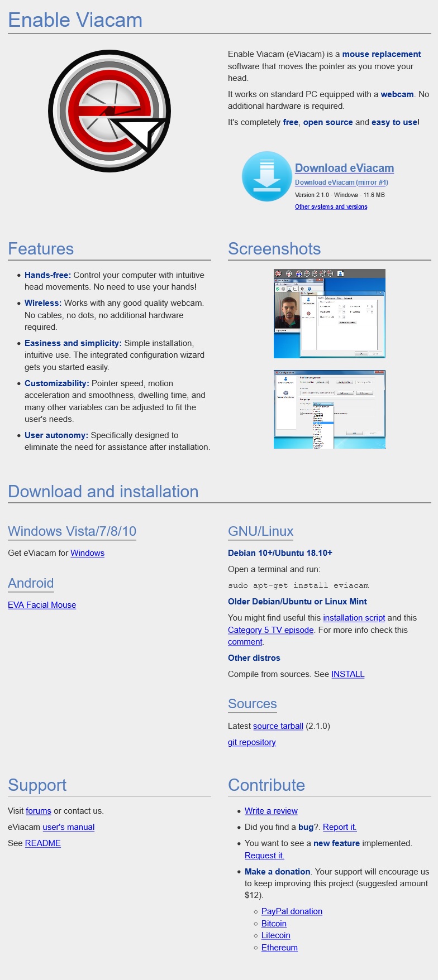Viewport: 438px width, 980px height.
Task: Click the blue download arrow icon
Action: click(x=266, y=176)
